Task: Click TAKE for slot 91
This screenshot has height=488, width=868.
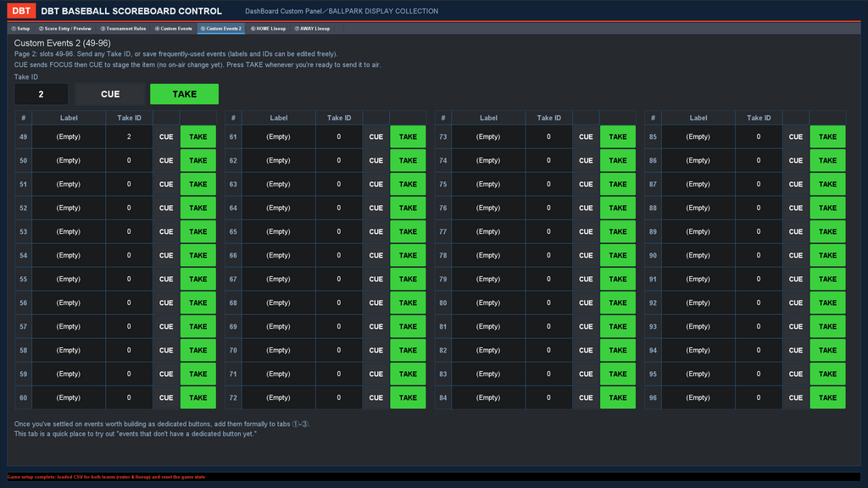Action: pyautogui.click(x=827, y=280)
